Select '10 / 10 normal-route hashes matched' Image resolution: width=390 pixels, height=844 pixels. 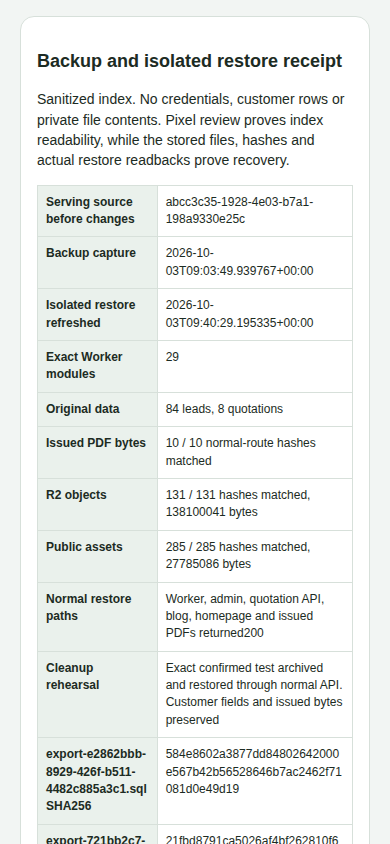(240, 452)
